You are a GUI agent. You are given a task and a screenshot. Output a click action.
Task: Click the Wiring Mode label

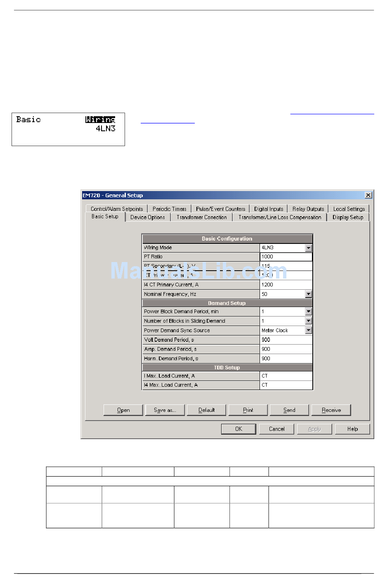coord(158,248)
